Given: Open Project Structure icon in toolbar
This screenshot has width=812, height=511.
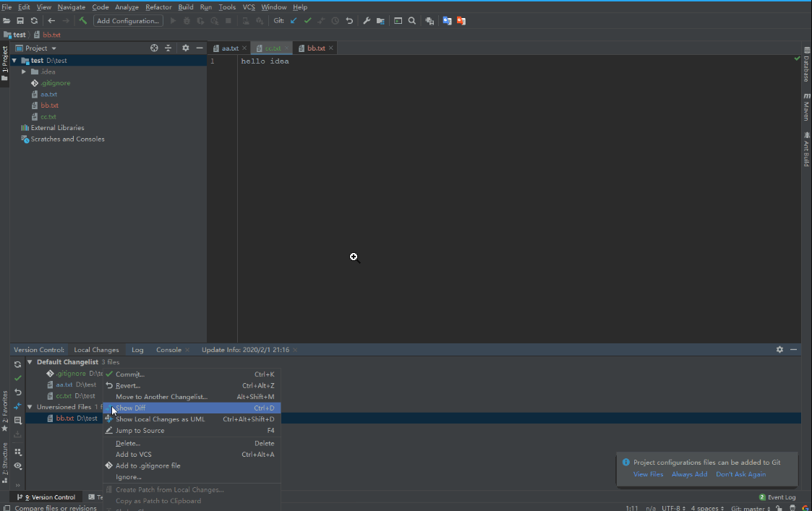Looking at the screenshot, I should point(380,21).
